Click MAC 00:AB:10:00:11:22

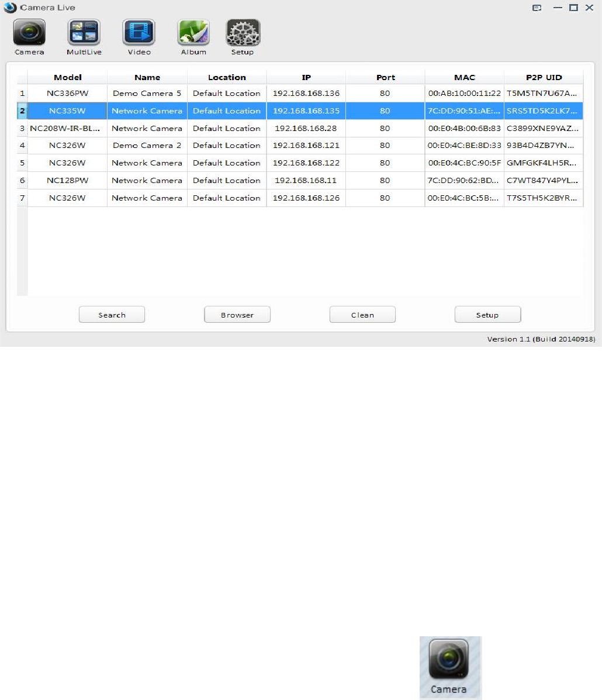click(465, 94)
